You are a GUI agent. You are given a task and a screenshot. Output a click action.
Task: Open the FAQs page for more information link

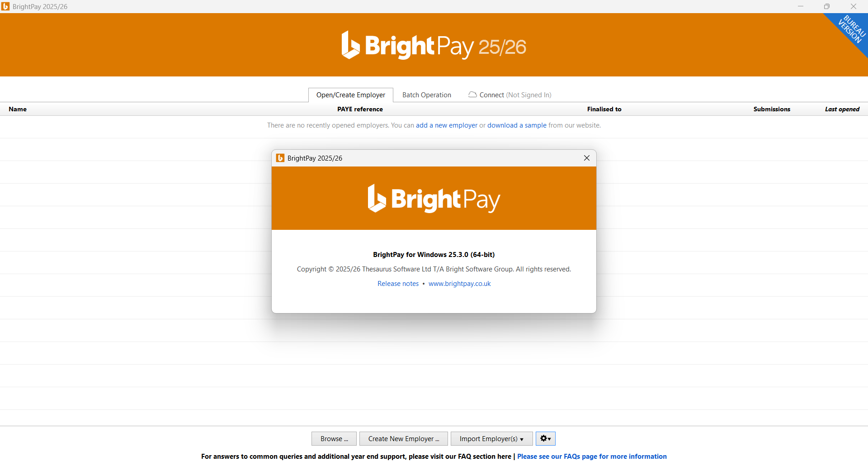coord(592,456)
